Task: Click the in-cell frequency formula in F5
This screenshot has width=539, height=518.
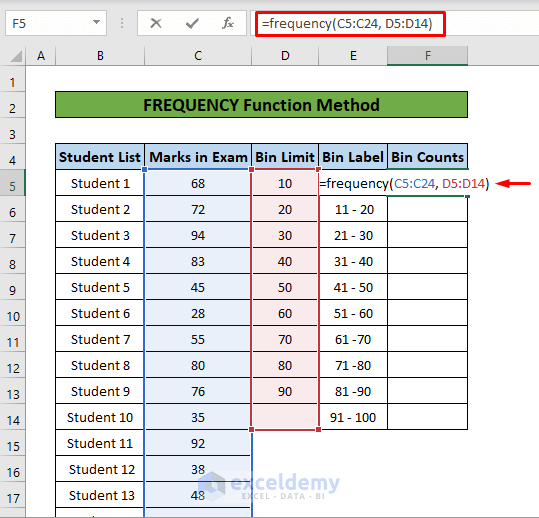Action: 404,184
